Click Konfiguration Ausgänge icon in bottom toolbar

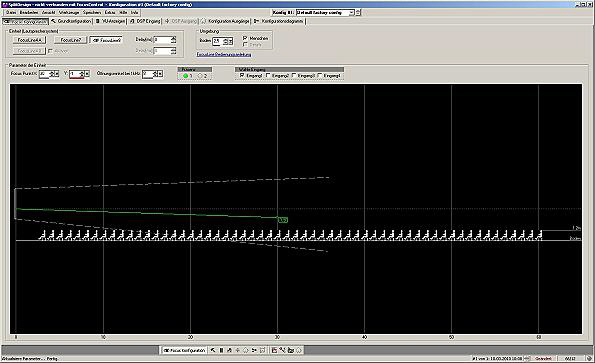point(246,350)
